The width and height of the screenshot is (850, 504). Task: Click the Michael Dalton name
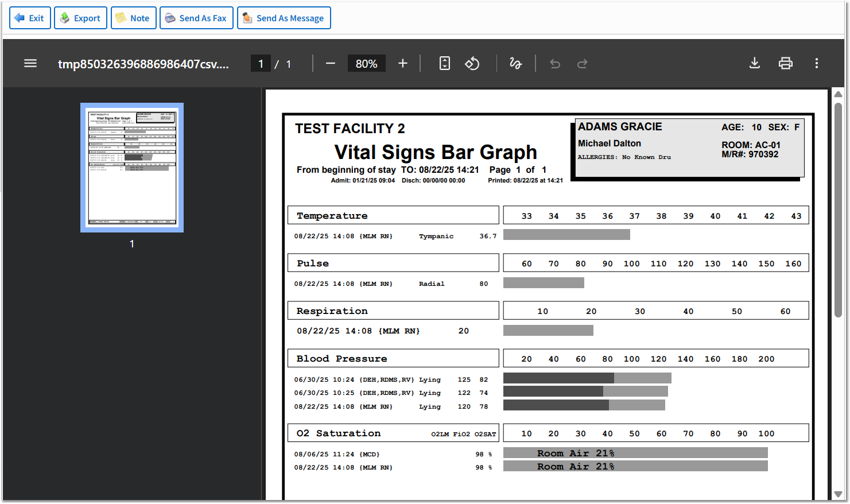click(610, 144)
